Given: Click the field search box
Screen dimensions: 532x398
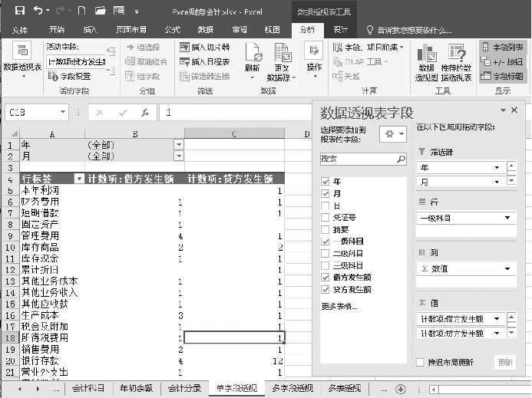Looking at the screenshot, I should click(358, 160).
